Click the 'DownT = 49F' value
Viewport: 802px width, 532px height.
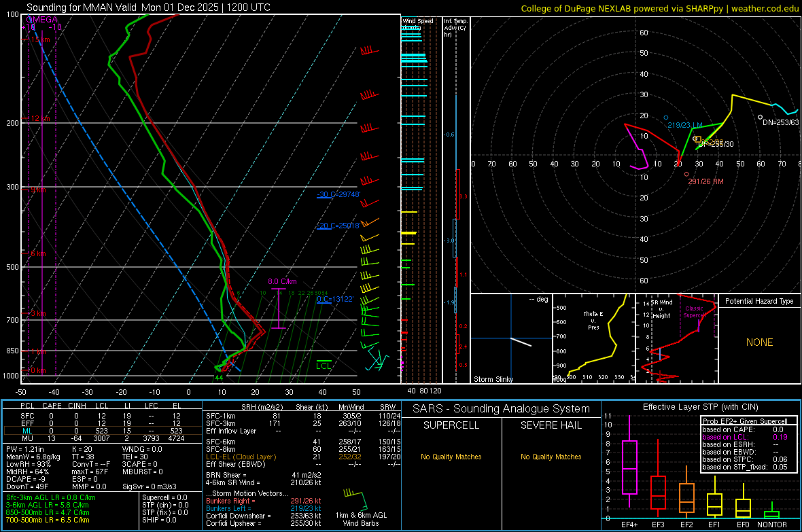(x=27, y=487)
